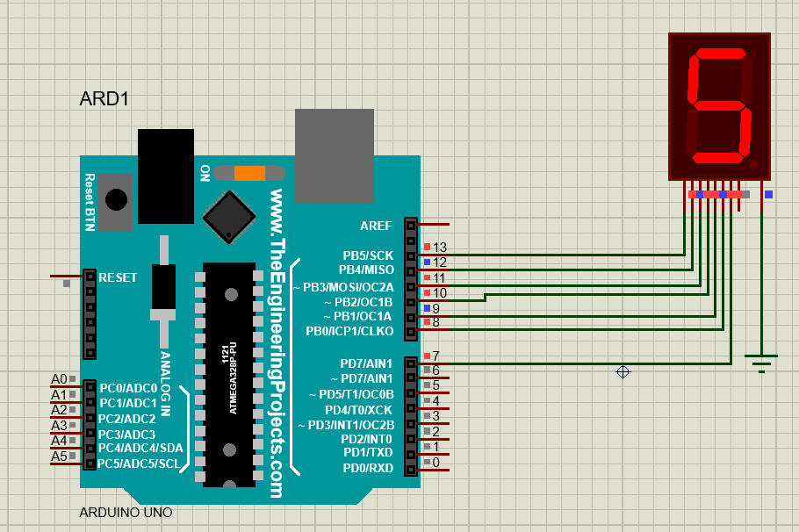The height and width of the screenshot is (532, 799).
Task: Select the gray USB connector block
Action: pos(335,156)
